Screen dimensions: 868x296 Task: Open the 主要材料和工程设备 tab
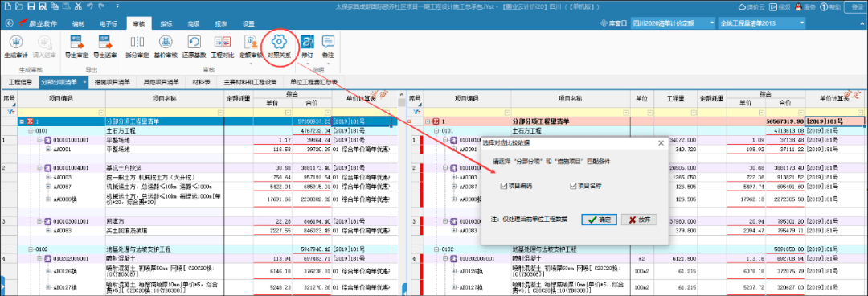pyautogui.click(x=250, y=82)
